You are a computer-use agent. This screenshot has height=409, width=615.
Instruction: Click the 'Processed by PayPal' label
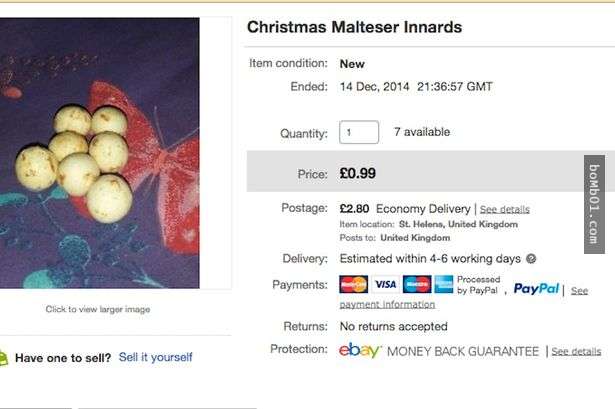(x=479, y=285)
